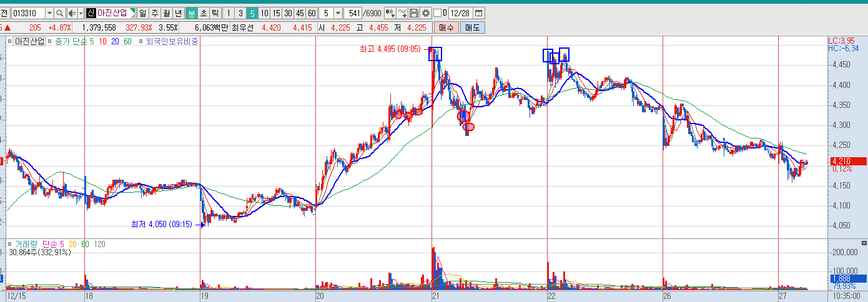The height and width of the screenshot is (302, 868).
Task: Save chart using the floppy disk icon
Action: (x=414, y=13)
